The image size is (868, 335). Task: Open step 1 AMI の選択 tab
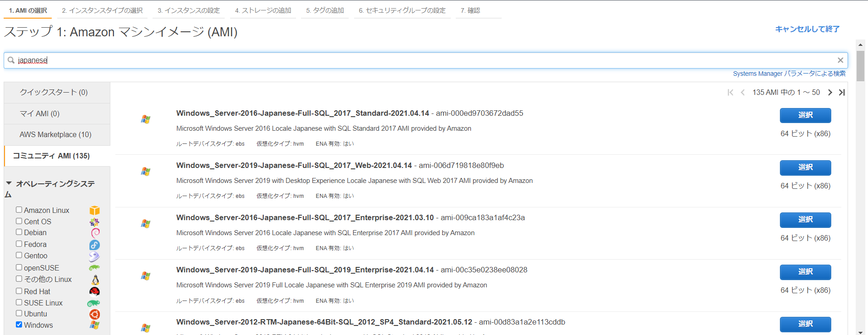tap(28, 10)
